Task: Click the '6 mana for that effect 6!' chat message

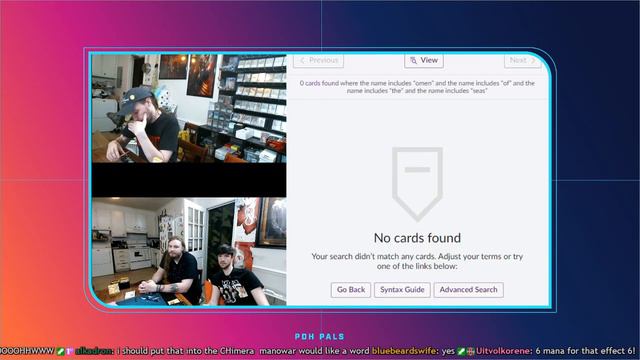Action: coord(585,351)
